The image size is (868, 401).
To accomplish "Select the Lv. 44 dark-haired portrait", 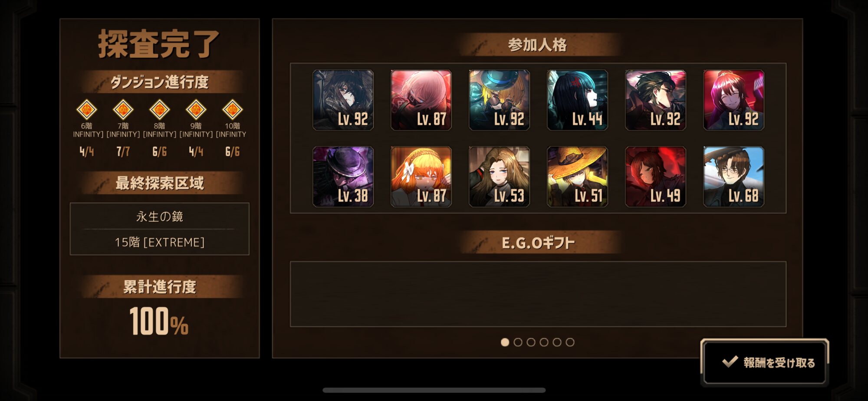I will (577, 100).
